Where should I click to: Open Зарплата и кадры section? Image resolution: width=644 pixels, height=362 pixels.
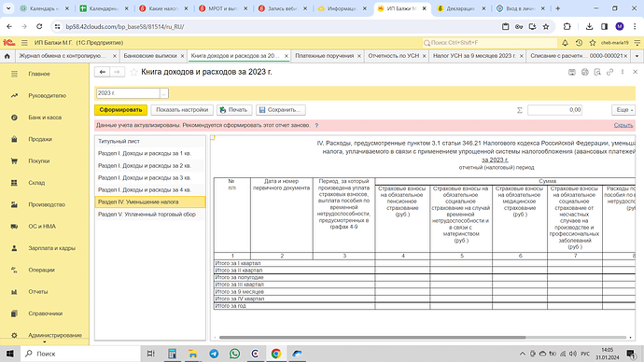click(x=51, y=248)
